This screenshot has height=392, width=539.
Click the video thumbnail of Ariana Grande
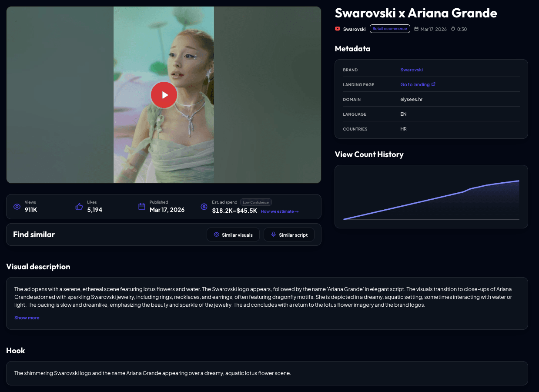164,95
